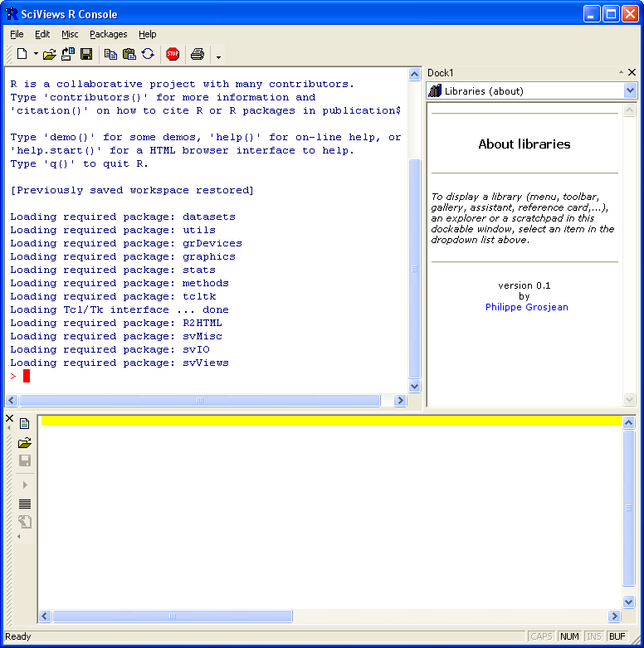Click script editor horizontal scrollbar thumb
Image resolution: width=644 pixels, height=648 pixels.
[x=173, y=616]
